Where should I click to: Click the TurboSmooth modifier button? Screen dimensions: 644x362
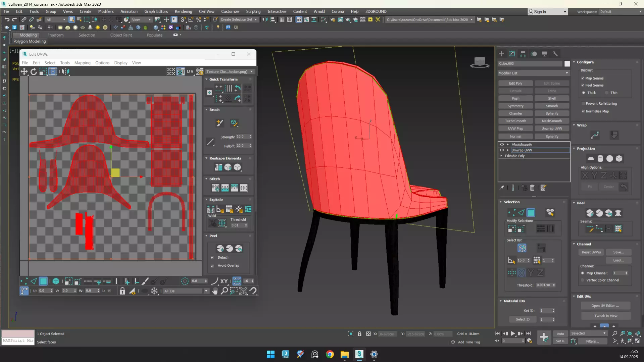point(515,121)
